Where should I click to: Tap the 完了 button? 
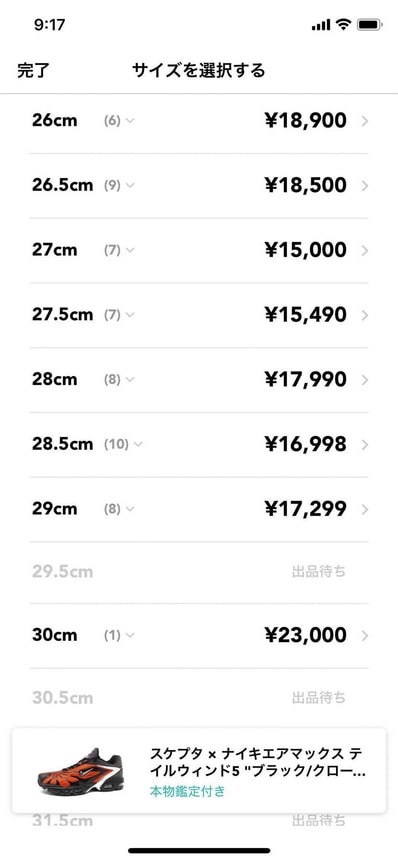coord(34,70)
